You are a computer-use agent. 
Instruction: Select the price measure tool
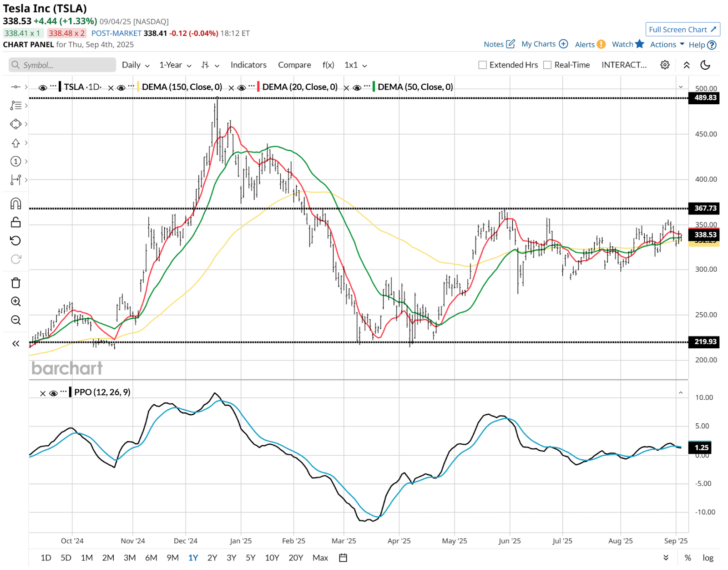point(15,180)
